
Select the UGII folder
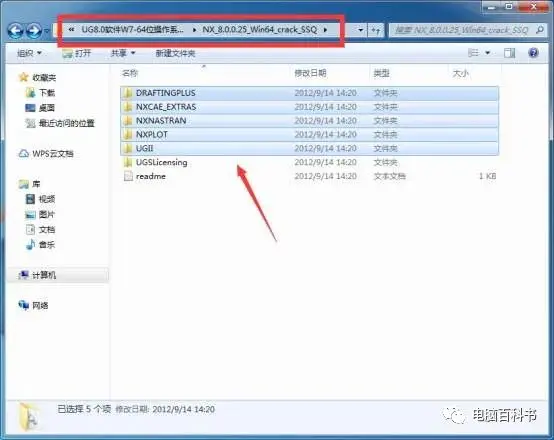click(x=310, y=148)
